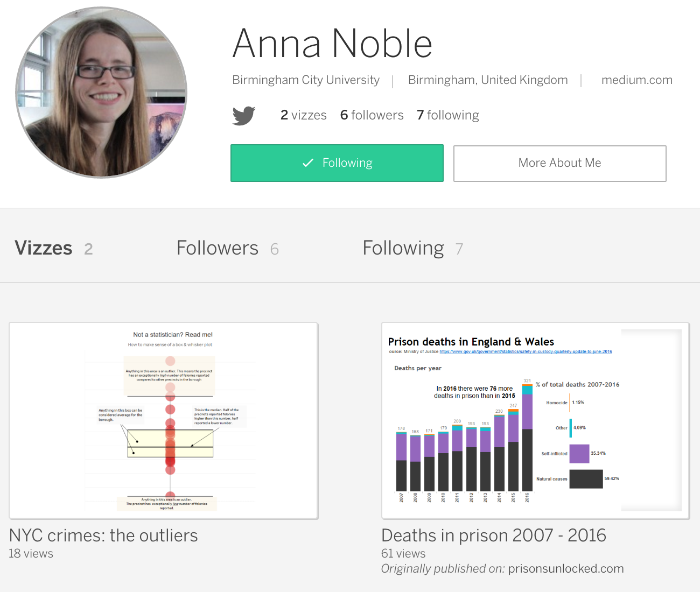Click the Twitter bird icon
This screenshot has height=592, width=700.
[x=244, y=115]
